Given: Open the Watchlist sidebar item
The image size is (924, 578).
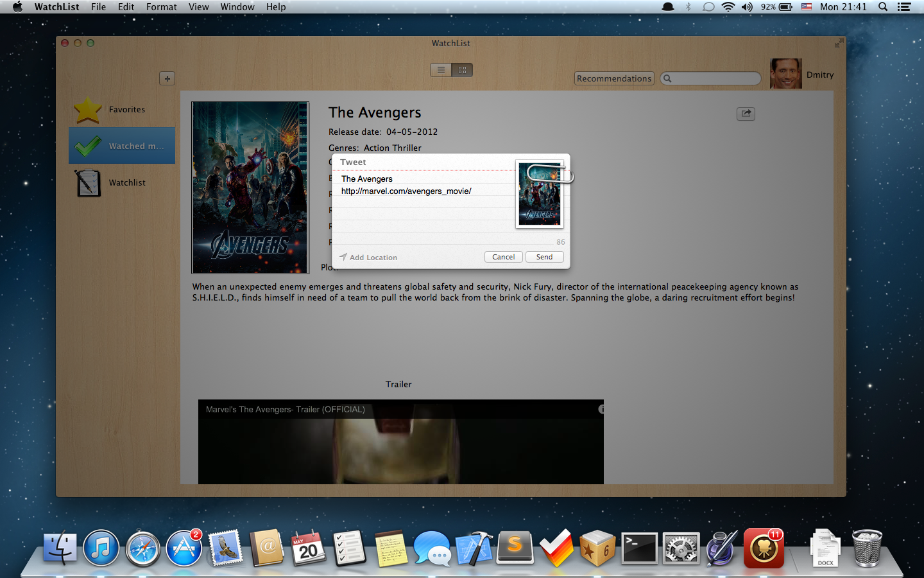Looking at the screenshot, I should tap(122, 183).
